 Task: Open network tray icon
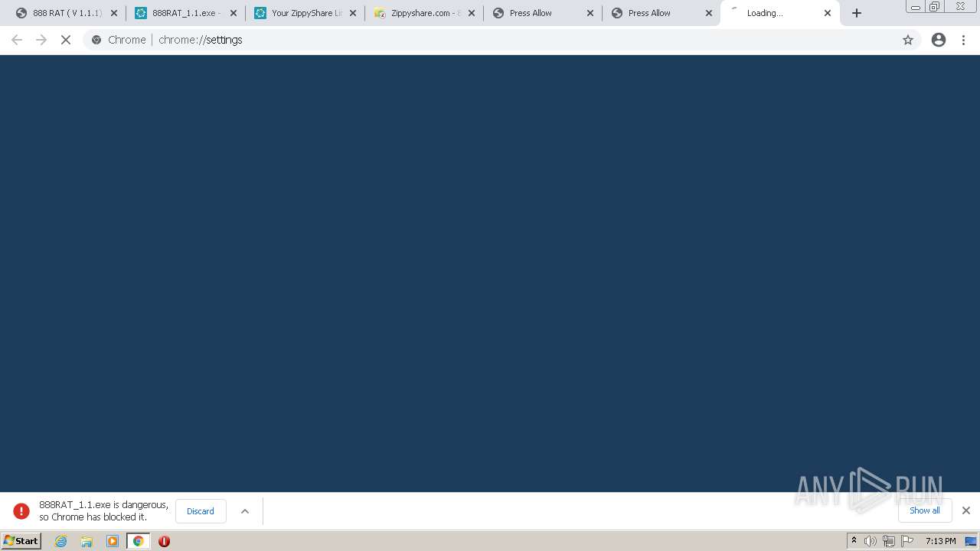pos(889,541)
